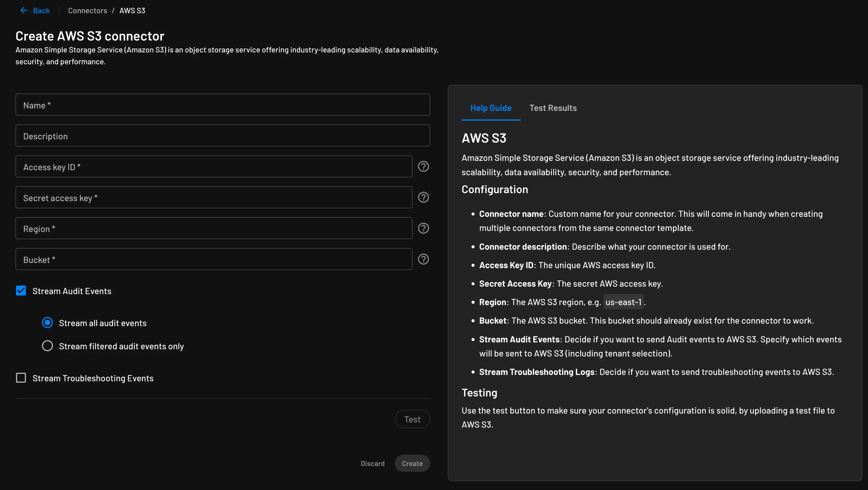Go Back via the Back link

point(41,10)
